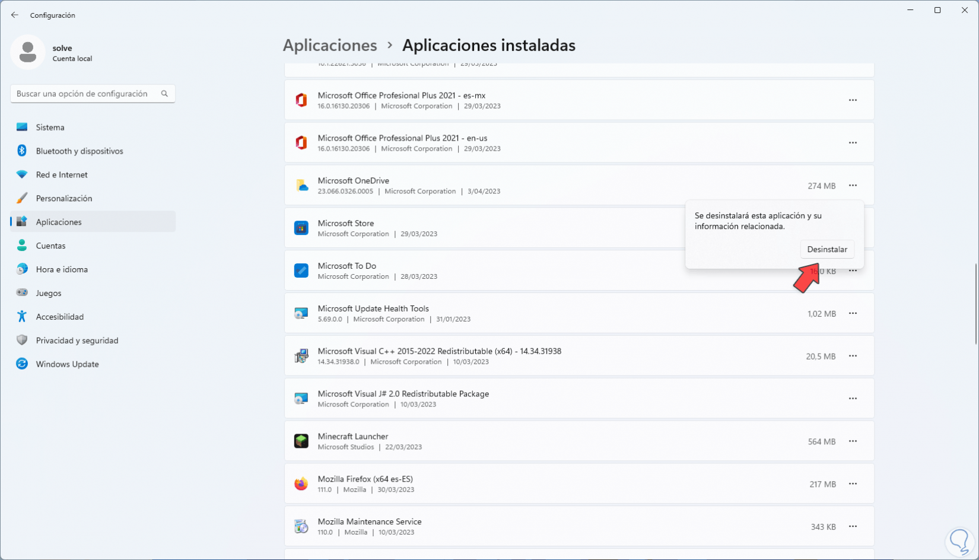Go back with the arrow icon
The height and width of the screenshot is (560, 979).
point(15,15)
